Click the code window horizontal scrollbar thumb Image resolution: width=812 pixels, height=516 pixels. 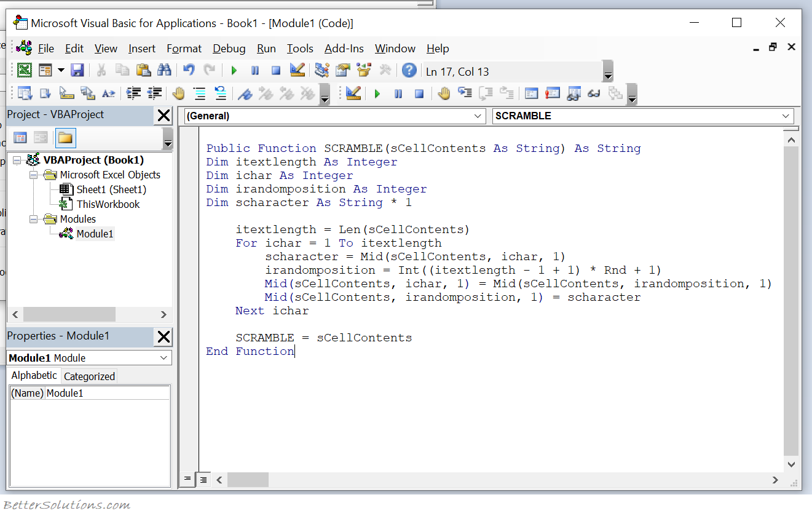click(x=248, y=480)
